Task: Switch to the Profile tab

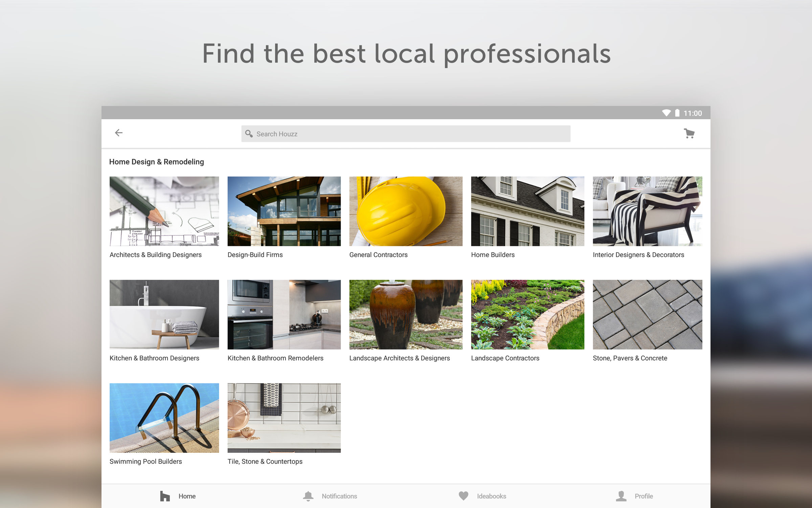Action: [x=644, y=496]
